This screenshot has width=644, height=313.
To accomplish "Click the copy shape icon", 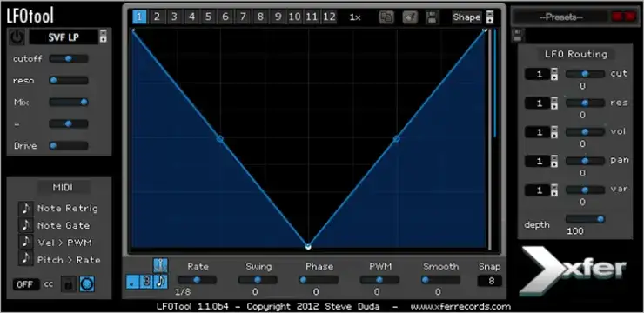I will point(386,17).
